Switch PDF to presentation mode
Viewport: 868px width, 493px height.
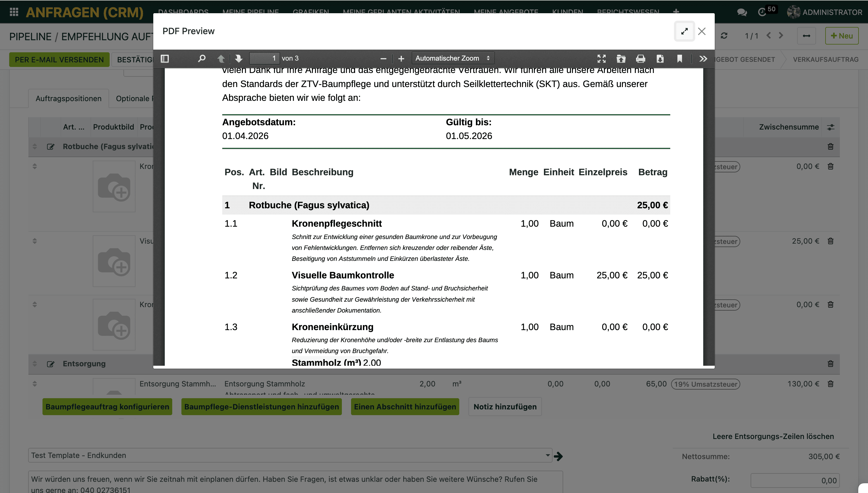601,59
